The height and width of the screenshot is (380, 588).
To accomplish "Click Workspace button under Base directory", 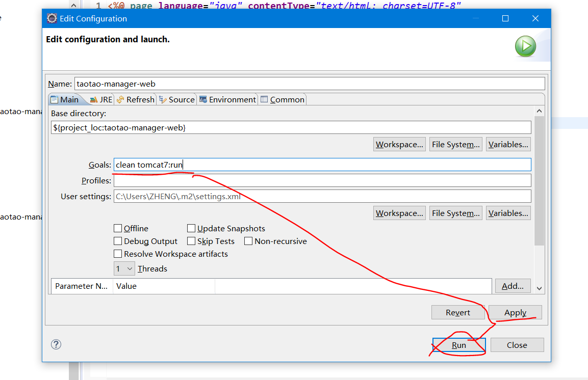I will [x=399, y=145].
